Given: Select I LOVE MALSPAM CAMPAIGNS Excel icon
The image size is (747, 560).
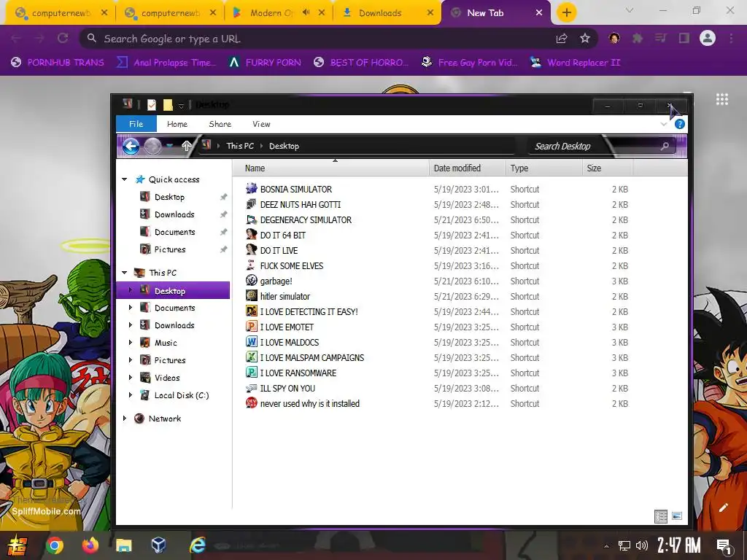Looking at the screenshot, I should pos(252,357).
